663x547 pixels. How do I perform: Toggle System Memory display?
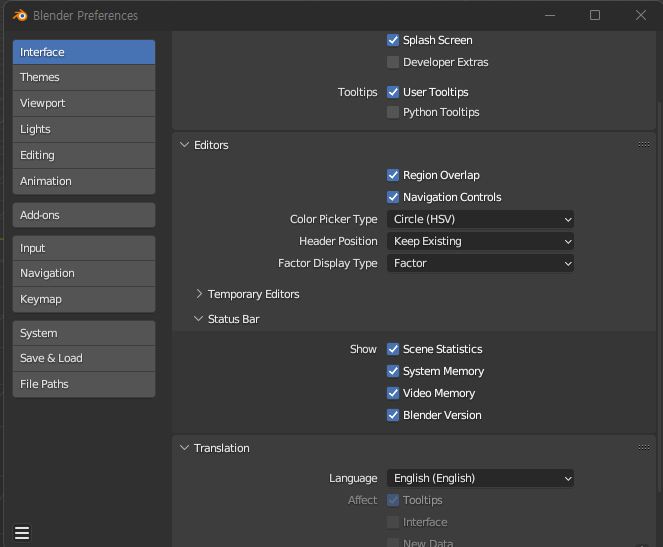393,371
